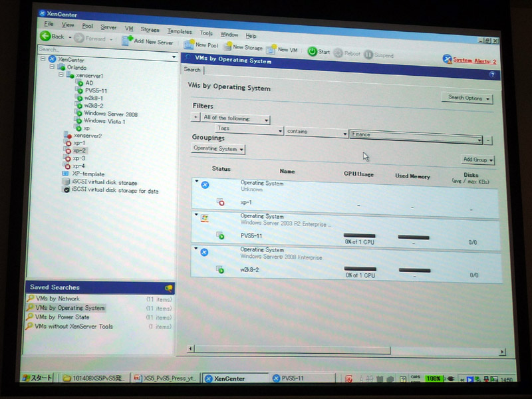The height and width of the screenshot is (399, 532).
Task: Open the Help menu
Action: (251, 36)
